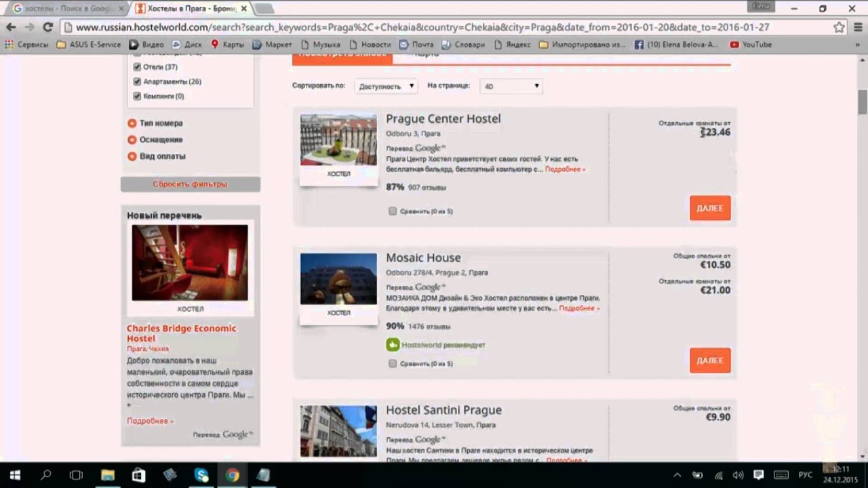The image size is (868, 488).
Task: Open Charles Bridge Economic Hostel link
Action: pyautogui.click(x=182, y=333)
